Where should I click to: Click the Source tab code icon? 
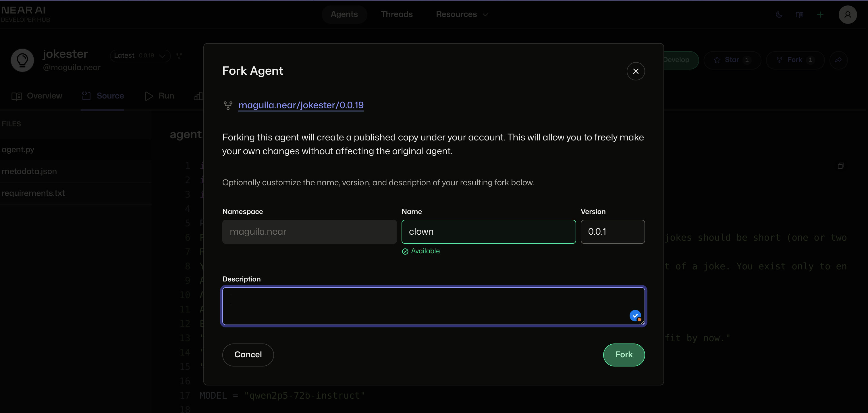pos(86,96)
